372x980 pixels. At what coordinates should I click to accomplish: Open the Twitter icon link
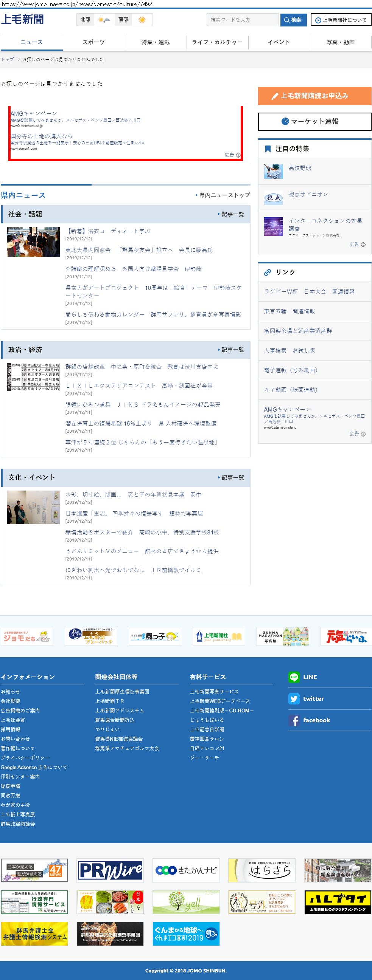click(x=294, y=699)
